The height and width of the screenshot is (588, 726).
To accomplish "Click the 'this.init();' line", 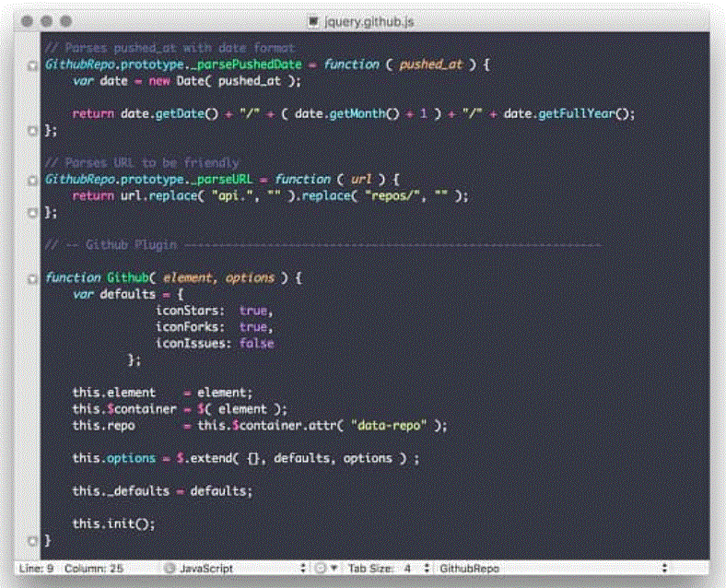I will [x=114, y=524].
